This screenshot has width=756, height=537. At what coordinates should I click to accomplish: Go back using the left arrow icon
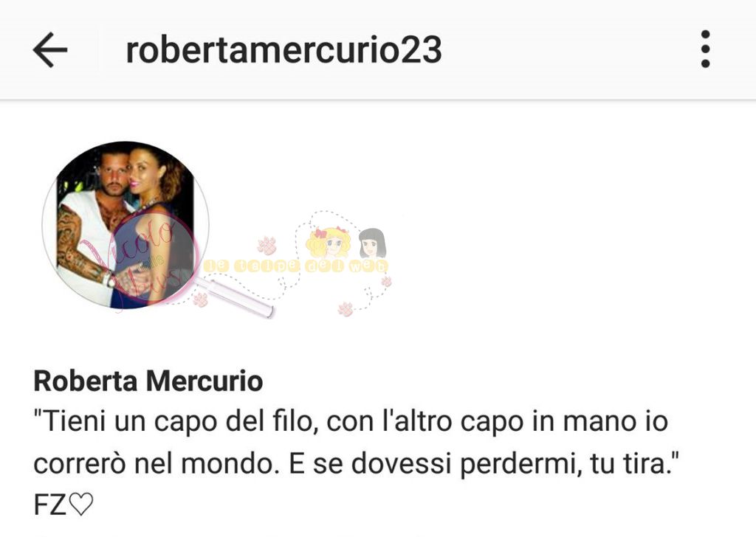(49, 49)
